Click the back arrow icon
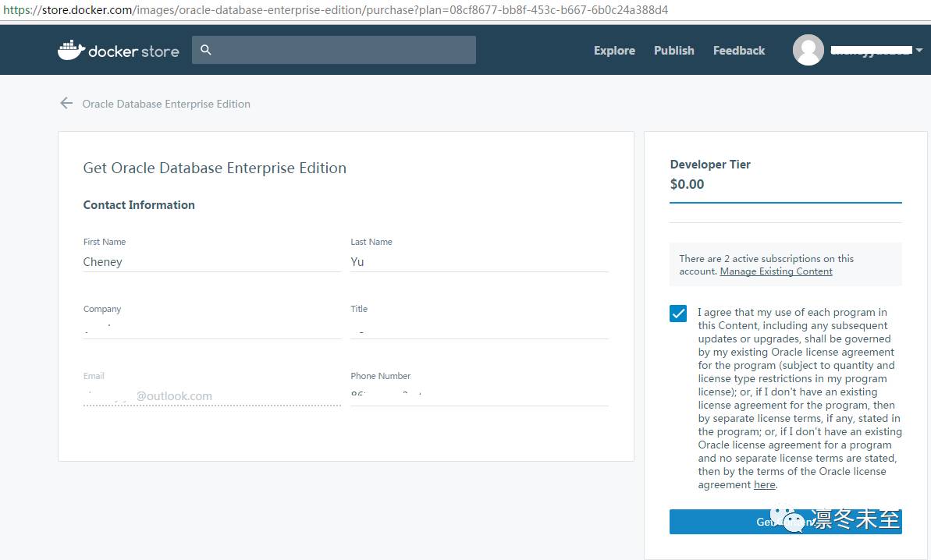This screenshot has width=931, height=560. pos(66,103)
